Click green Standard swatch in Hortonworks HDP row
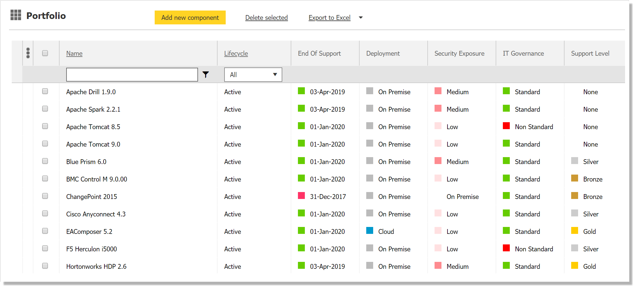Screen dimensions: 644x301 tap(506, 265)
